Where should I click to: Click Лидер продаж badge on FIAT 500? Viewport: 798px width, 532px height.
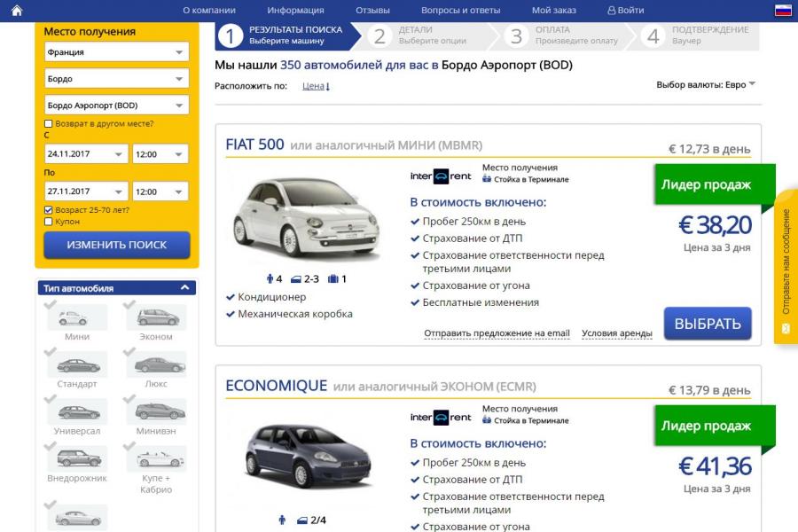pos(715,184)
